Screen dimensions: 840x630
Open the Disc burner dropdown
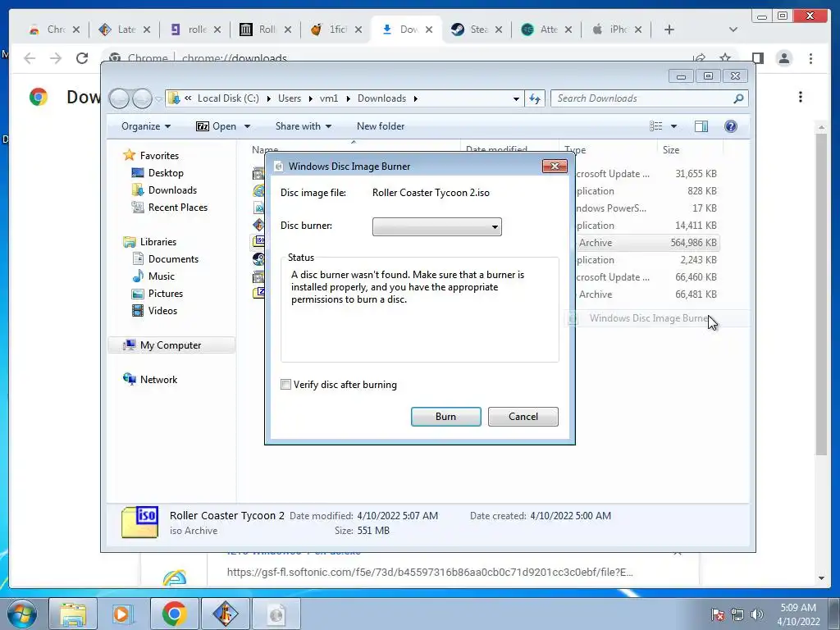[436, 226]
